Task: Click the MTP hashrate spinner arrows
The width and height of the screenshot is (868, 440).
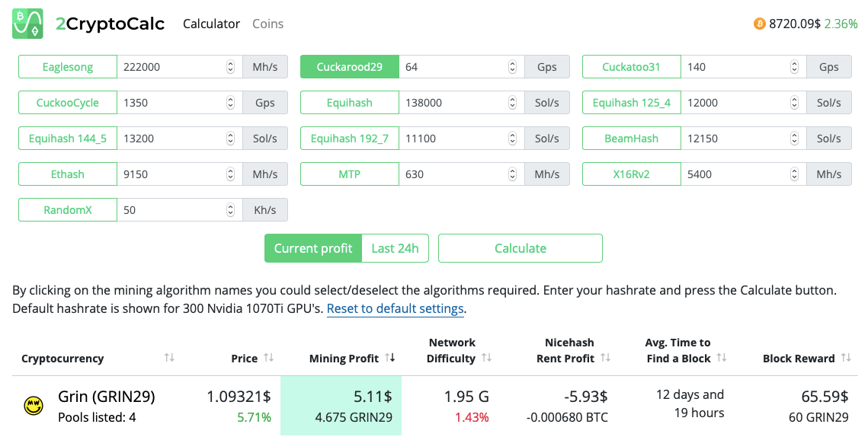Action: (x=512, y=174)
